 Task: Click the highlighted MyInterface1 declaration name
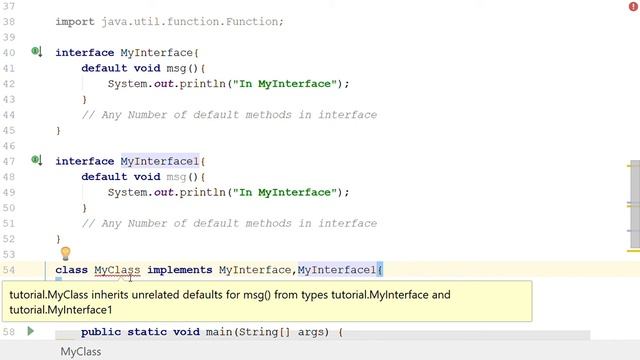pyautogui.click(x=160, y=161)
